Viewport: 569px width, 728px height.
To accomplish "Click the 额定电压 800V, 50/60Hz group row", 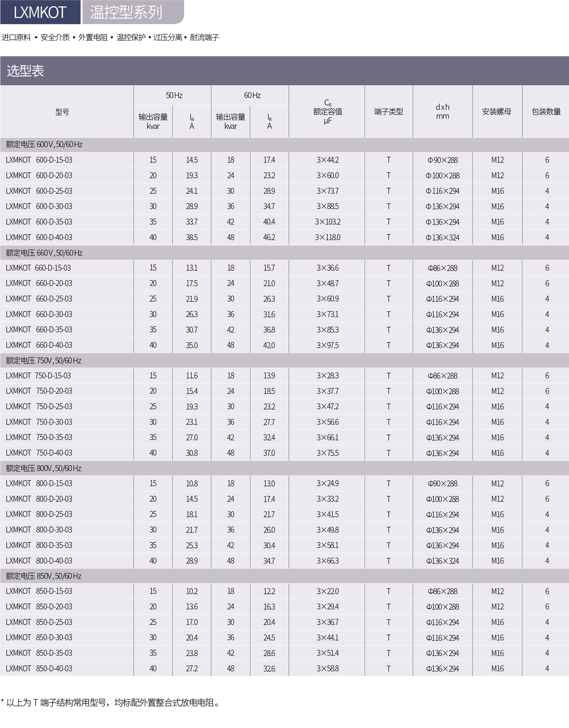I will [x=44, y=468].
